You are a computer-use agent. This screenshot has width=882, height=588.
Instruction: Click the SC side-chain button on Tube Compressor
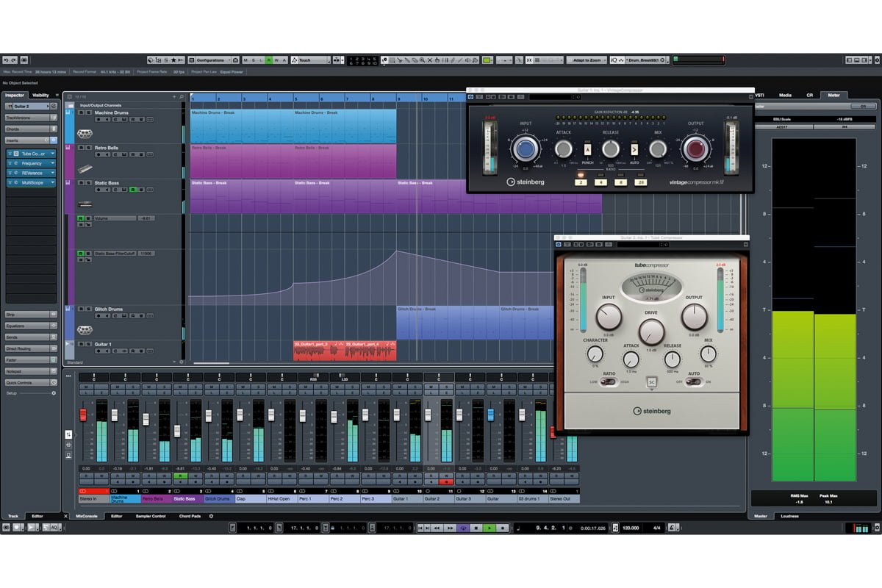[x=651, y=382]
